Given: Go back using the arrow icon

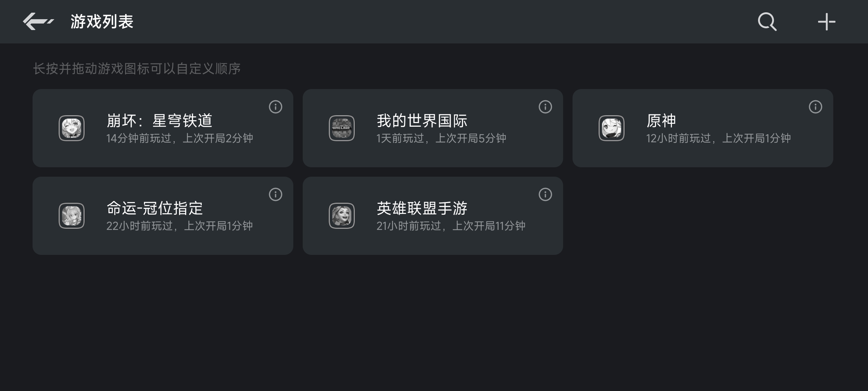Looking at the screenshot, I should [x=38, y=21].
